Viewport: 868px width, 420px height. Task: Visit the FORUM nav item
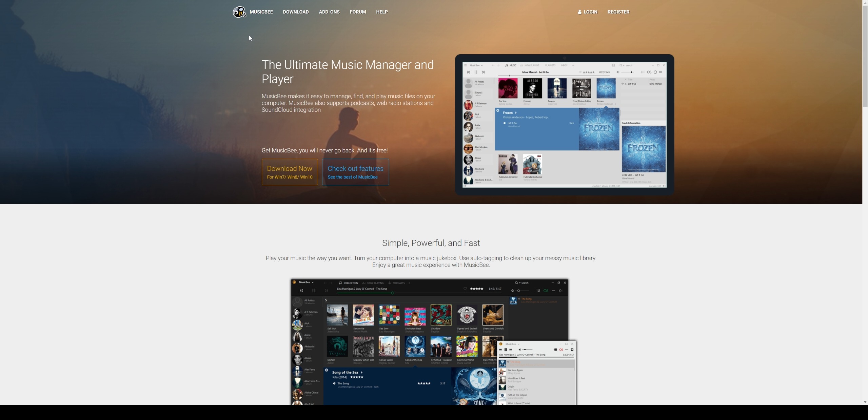358,12
